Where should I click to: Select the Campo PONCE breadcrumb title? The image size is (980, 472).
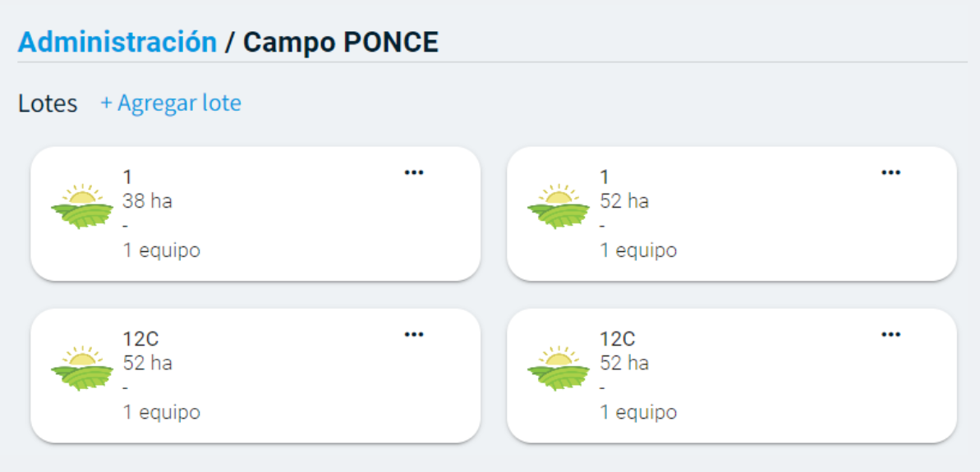341,42
